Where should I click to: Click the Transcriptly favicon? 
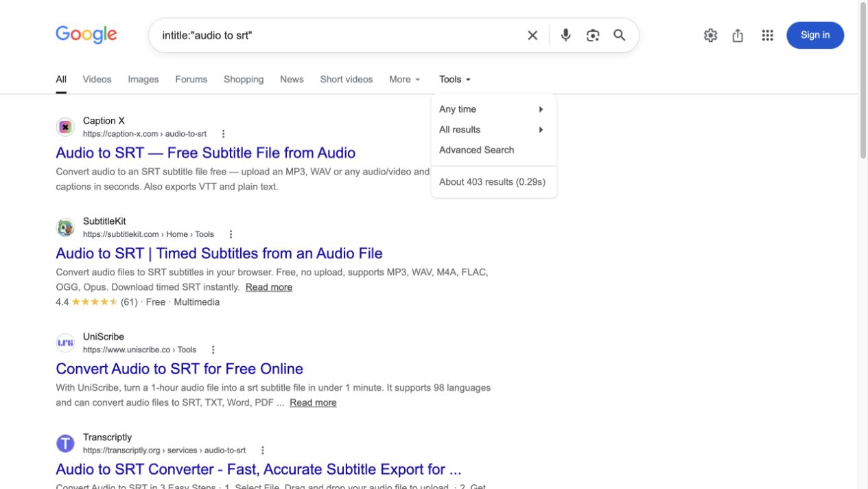65,444
